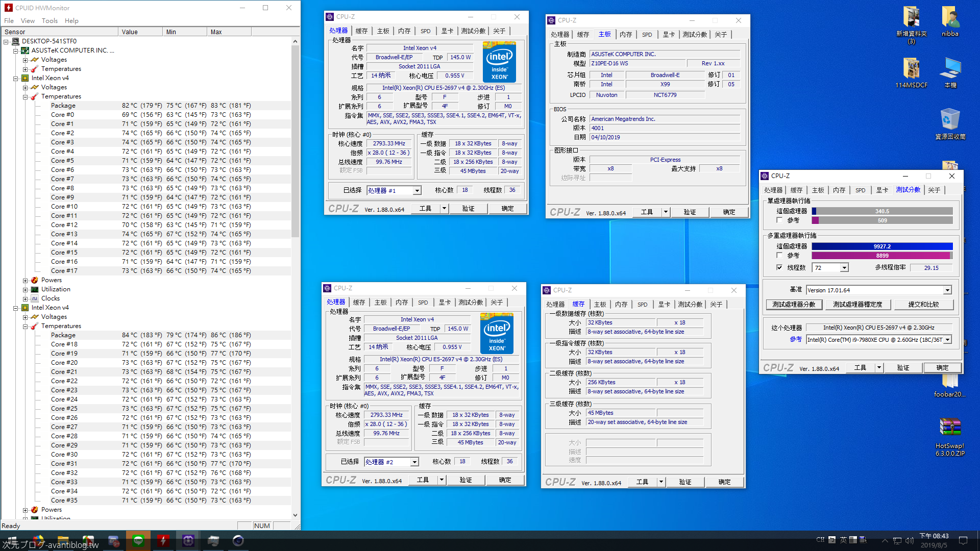This screenshot has height=551, width=980.
Task: Click the 英 input mode indicator in tray
Action: pyautogui.click(x=843, y=540)
